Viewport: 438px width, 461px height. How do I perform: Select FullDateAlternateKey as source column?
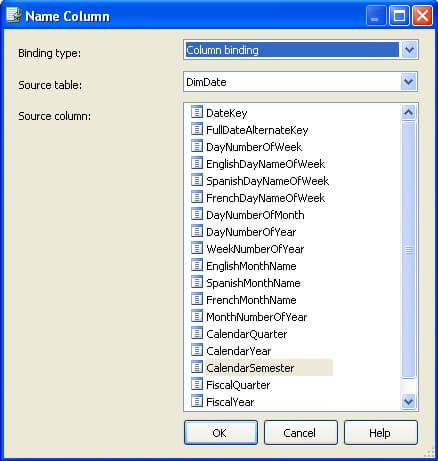257,130
